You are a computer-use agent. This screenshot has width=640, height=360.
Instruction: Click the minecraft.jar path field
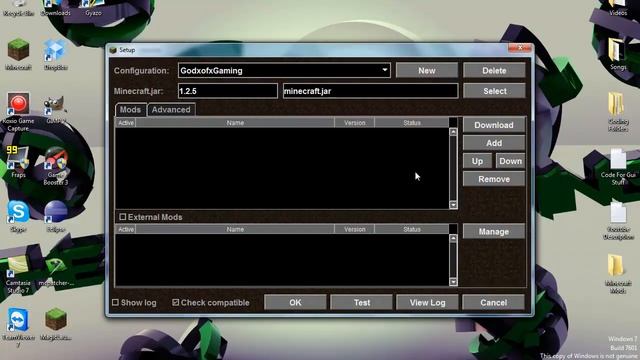[x=370, y=91]
